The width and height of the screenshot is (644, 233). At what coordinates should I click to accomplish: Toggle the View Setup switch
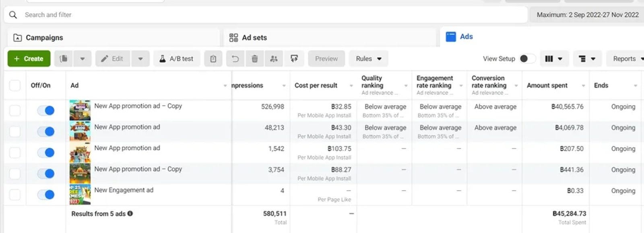527,59
